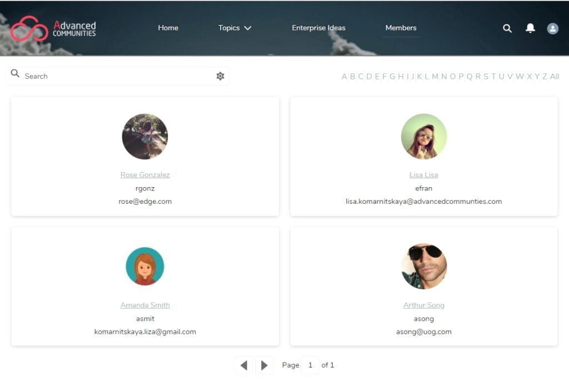Open Arthur Song profile link

click(424, 305)
